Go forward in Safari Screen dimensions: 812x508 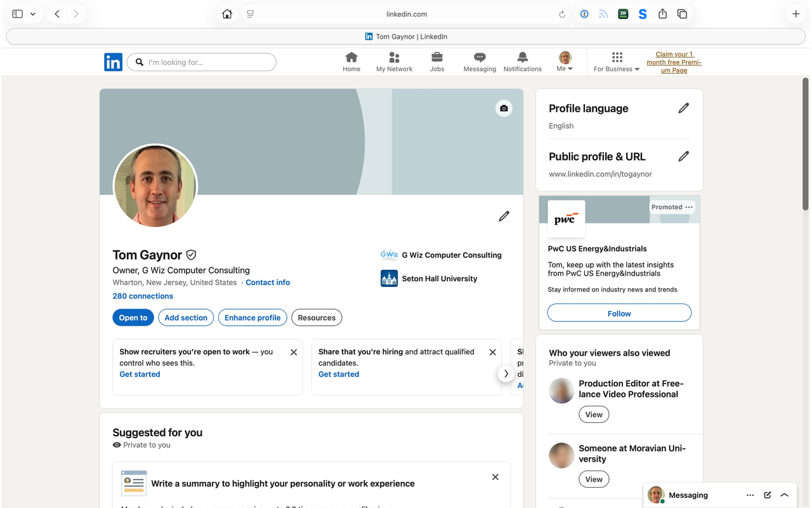76,14
